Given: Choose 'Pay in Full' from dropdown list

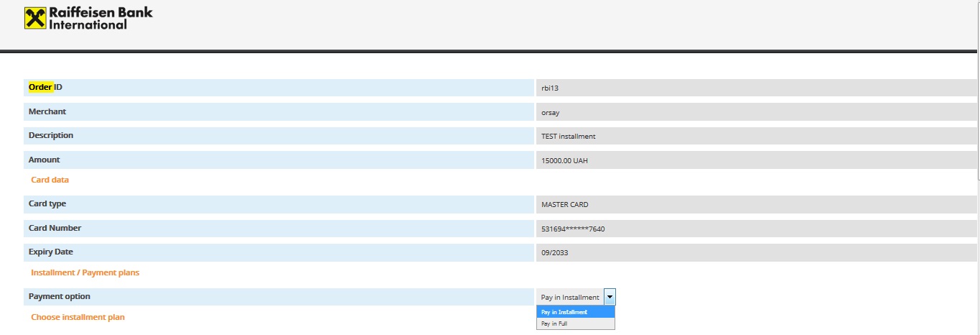Looking at the screenshot, I should coord(576,323).
